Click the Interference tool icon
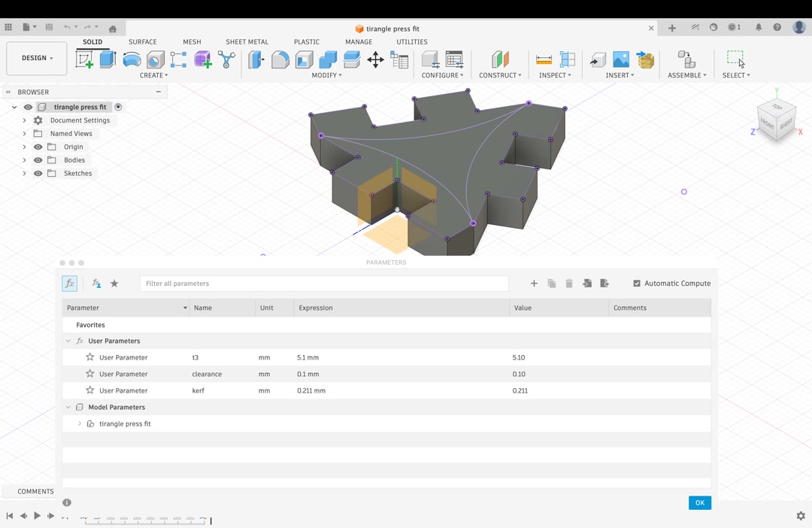 point(568,59)
